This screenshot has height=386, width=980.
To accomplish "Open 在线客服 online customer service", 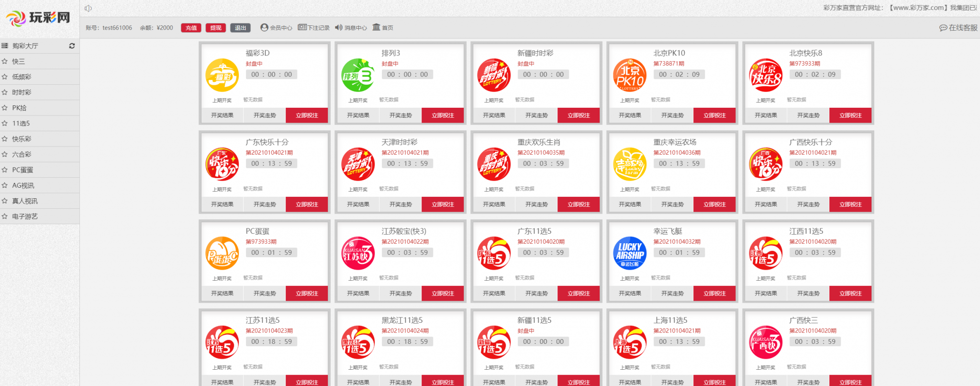I will (958, 28).
